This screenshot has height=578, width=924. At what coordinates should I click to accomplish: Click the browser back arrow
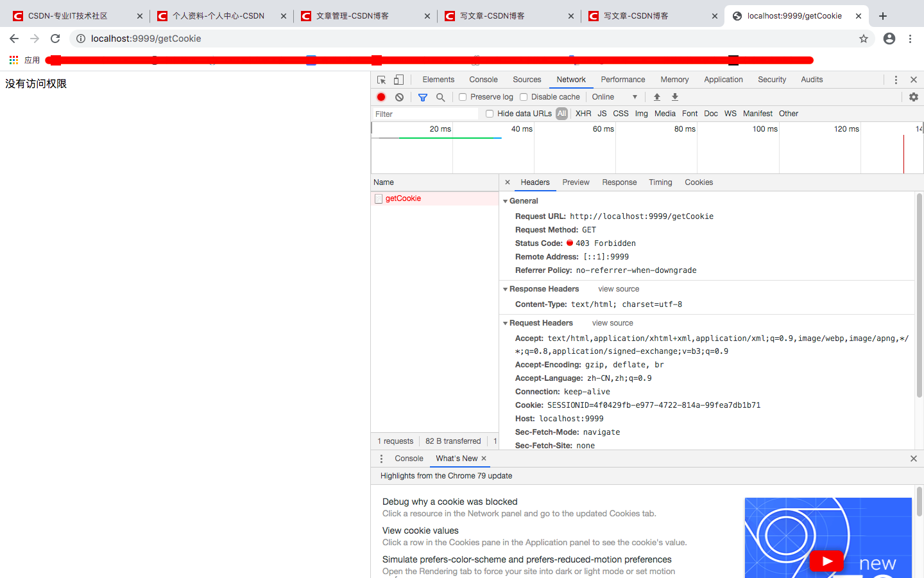[x=14, y=39]
